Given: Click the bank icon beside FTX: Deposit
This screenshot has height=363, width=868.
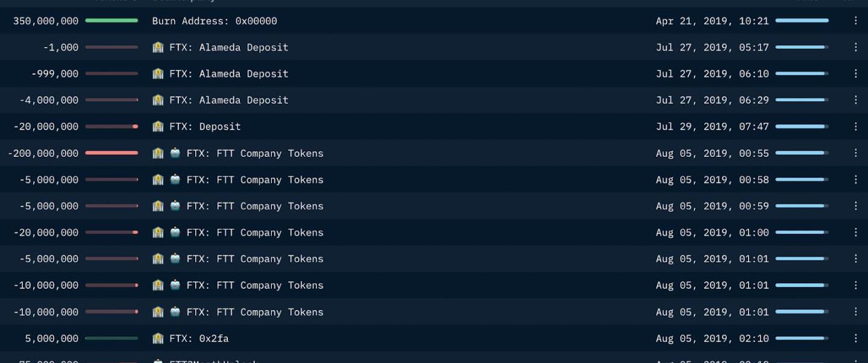Looking at the screenshot, I should [x=158, y=127].
